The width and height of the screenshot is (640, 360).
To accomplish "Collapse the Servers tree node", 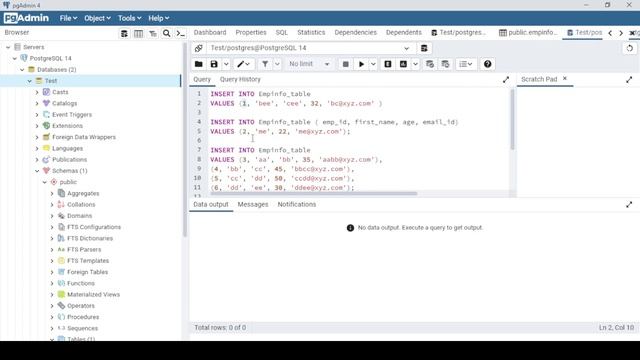I will [x=8, y=47].
